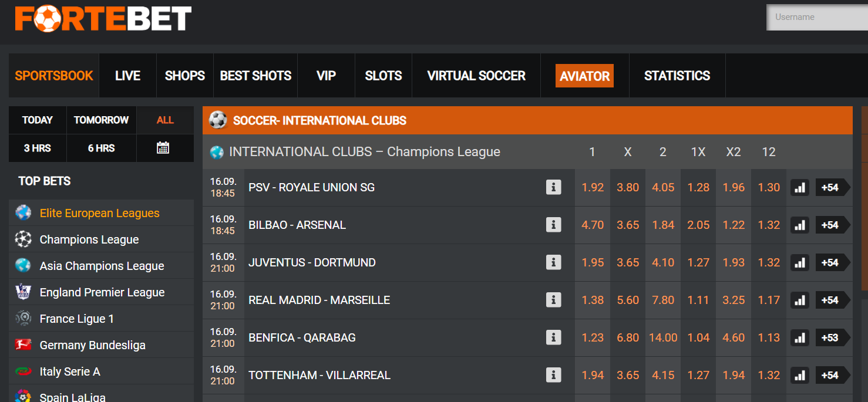Open Germany Bundesliga league link
The width and height of the screenshot is (868, 402).
92,345
